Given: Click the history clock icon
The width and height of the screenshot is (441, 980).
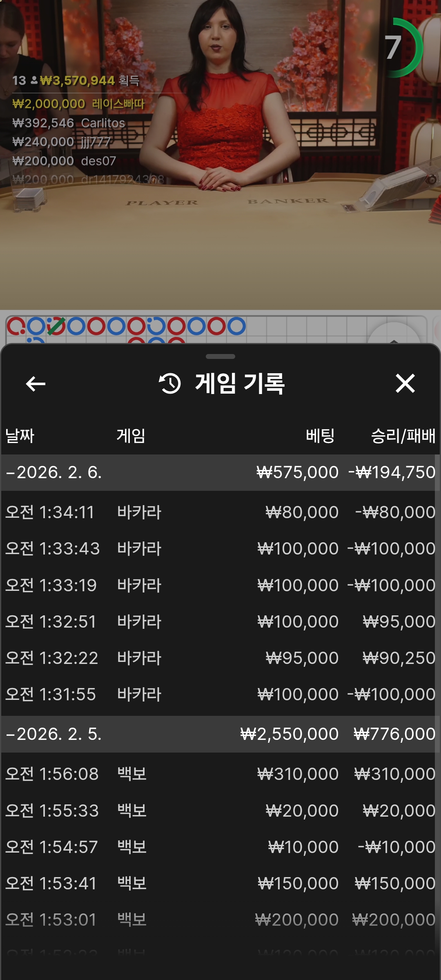Looking at the screenshot, I should tap(169, 384).
